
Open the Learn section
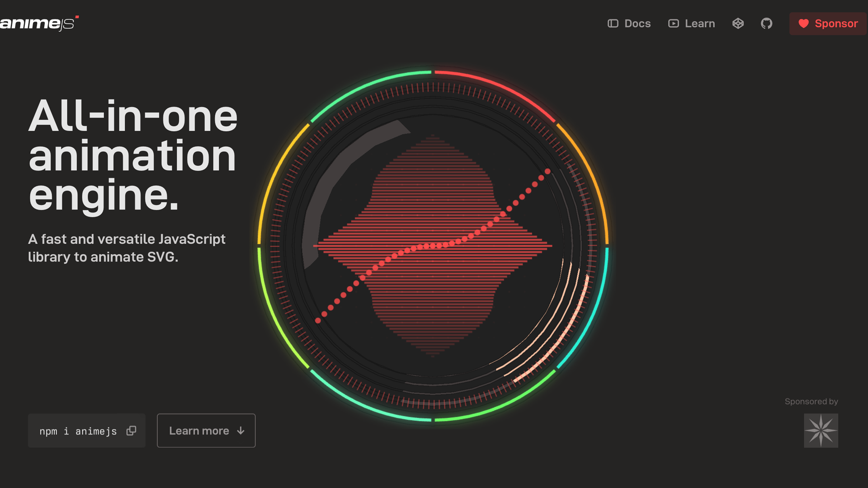[x=691, y=23]
